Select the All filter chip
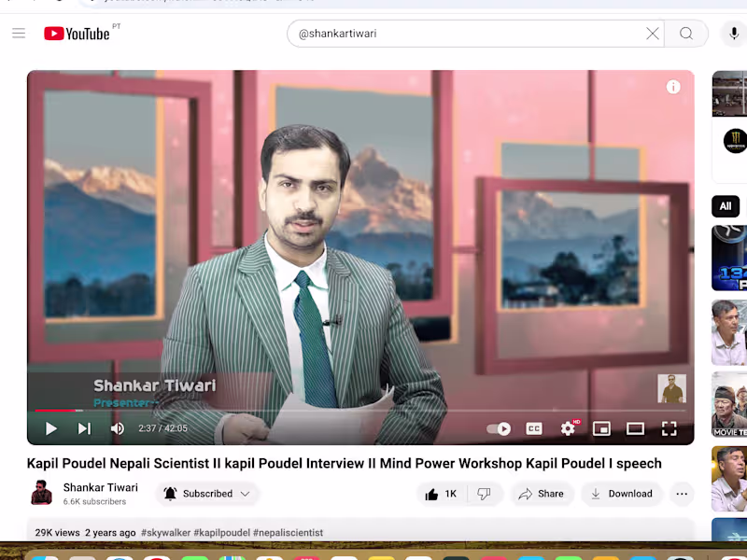The image size is (747, 560). tap(726, 206)
